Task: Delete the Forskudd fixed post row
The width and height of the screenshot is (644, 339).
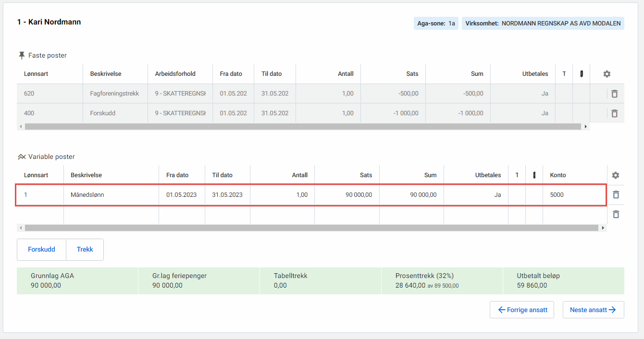Action: pyautogui.click(x=614, y=113)
